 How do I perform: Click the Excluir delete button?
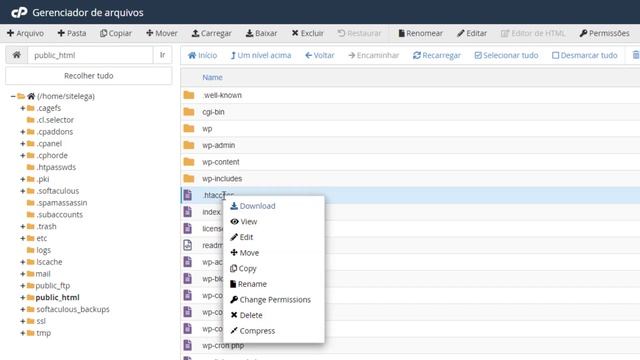(x=307, y=33)
